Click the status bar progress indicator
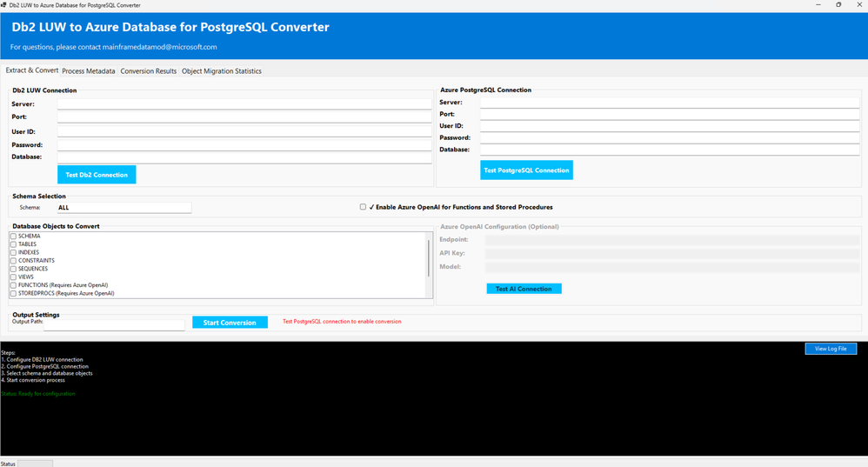The image size is (868, 467). (x=35, y=464)
